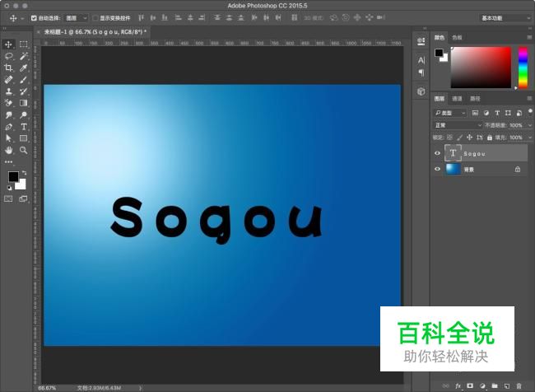Open the fill 100% dropdown arrow
This screenshot has width=535, height=392.
pyautogui.click(x=529, y=138)
